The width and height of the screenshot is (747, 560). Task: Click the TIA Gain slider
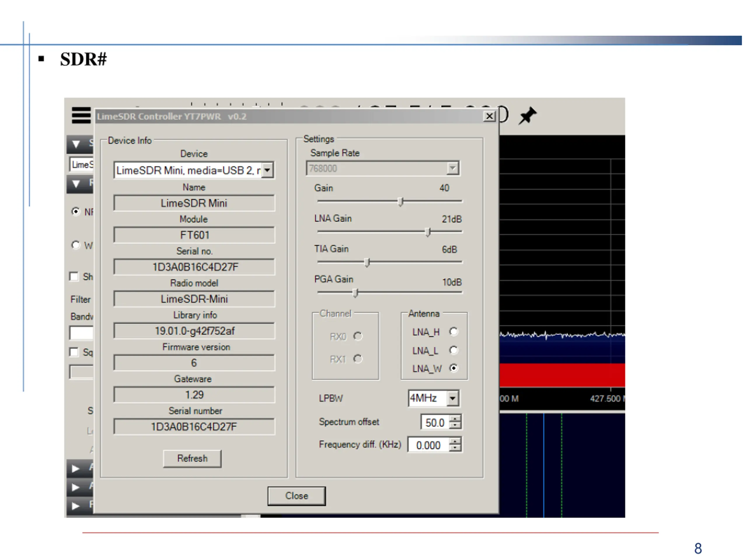390,262
